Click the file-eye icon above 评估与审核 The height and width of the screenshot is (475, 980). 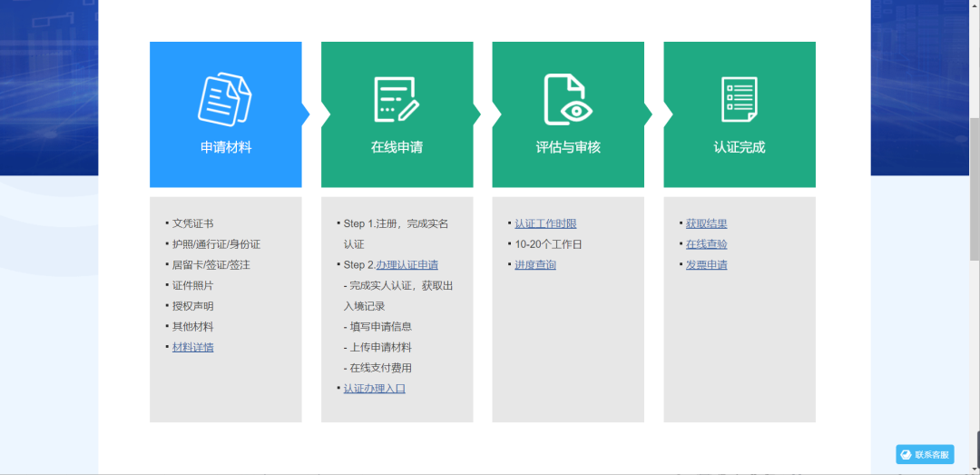tap(567, 100)
